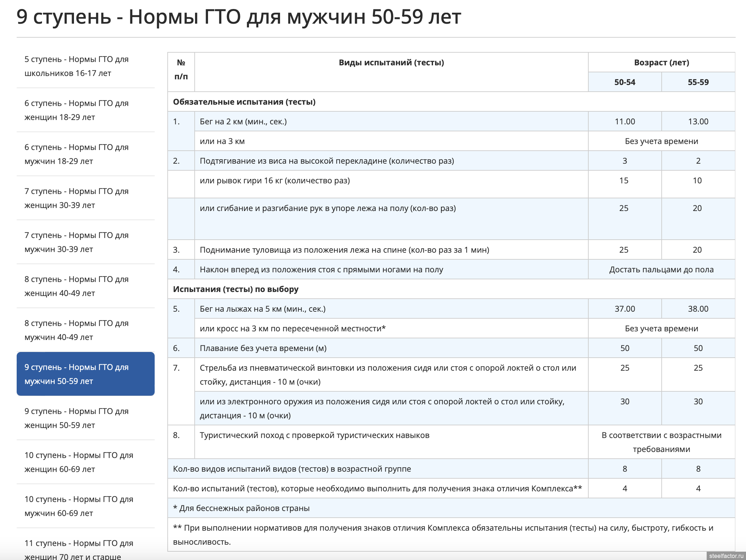Viewport: 746px width, 560px height.
Task: Switch to 8 ступень для женщин 40-49 лет
Action: pyautogui.click(x=86, y=286)
